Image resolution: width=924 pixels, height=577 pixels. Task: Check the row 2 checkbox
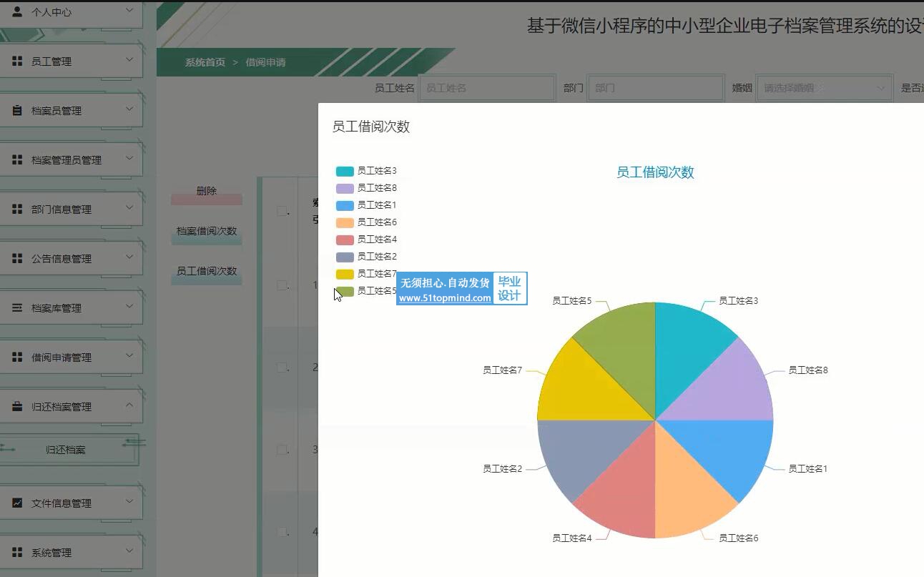[x=282, y=368]
